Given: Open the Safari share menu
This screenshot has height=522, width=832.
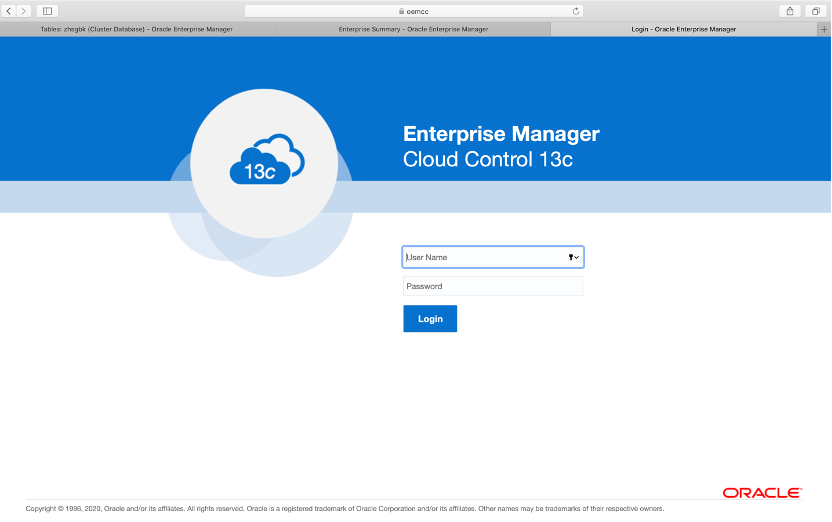Looking at the screenshot, I should coord(790,11).
